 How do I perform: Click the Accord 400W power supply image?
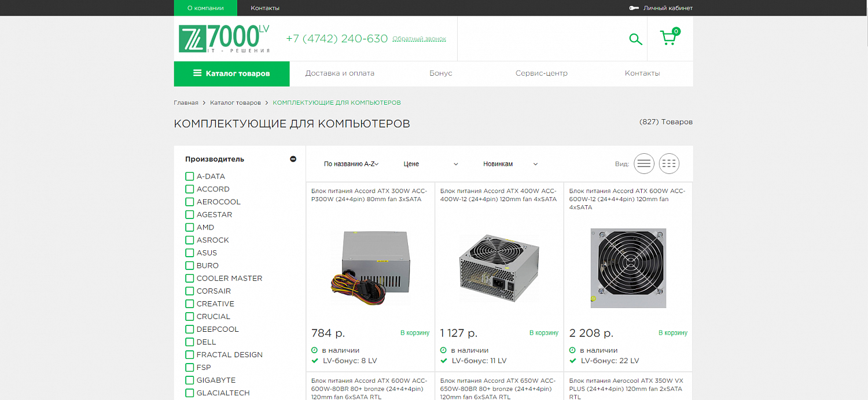(499, 268)
